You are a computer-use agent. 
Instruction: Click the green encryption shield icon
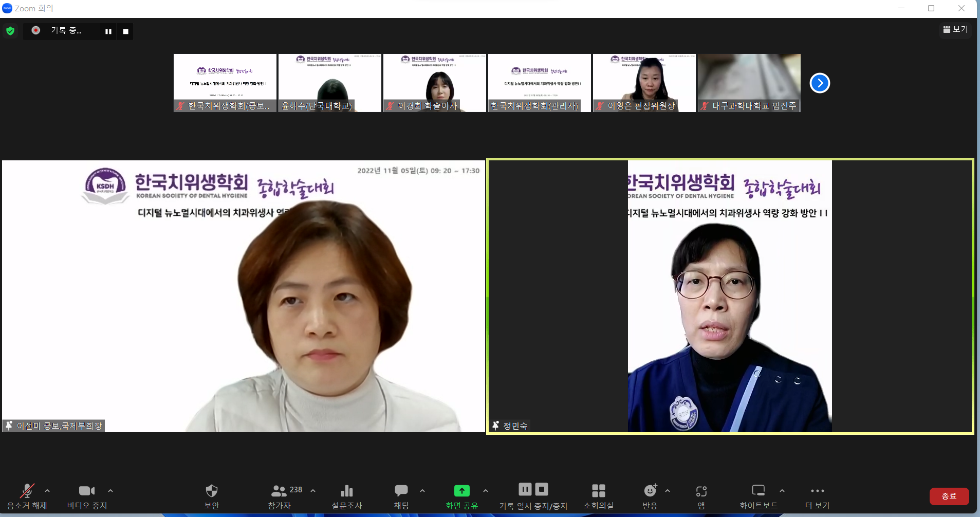coord(10,31)
